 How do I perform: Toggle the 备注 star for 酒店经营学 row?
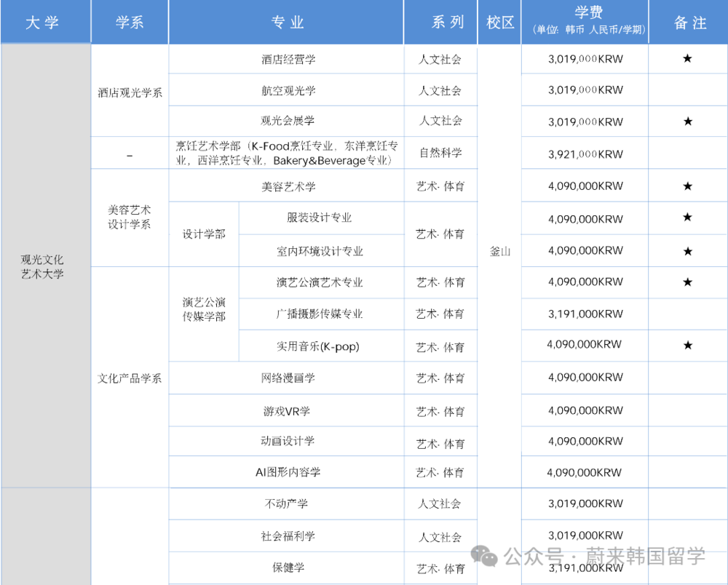tap(687, 59)
